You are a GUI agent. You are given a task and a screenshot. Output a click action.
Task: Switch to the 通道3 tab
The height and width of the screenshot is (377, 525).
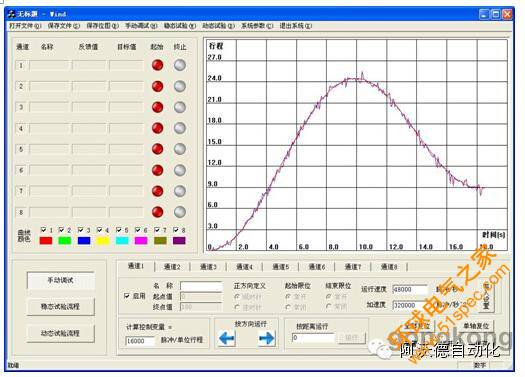click(x=208, y=267)
